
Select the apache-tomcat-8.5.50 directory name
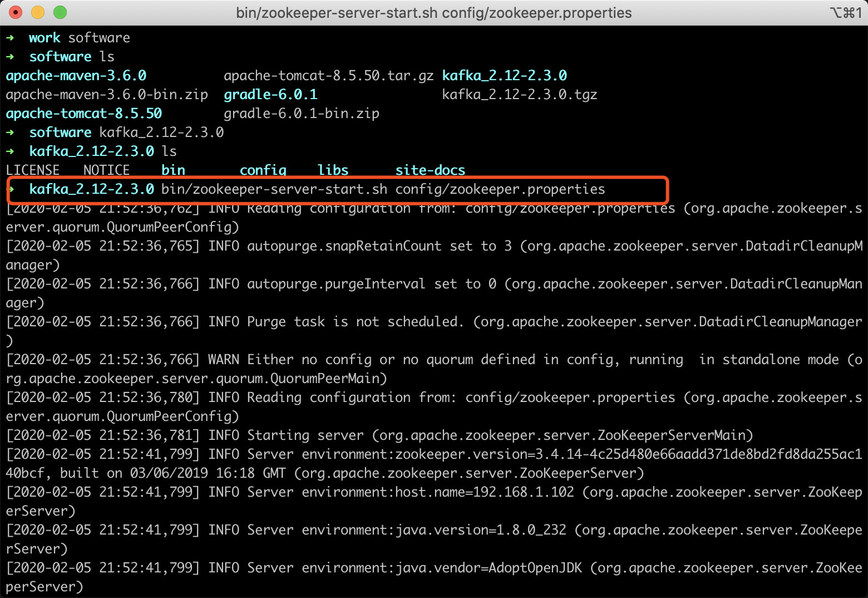tap(84, 113)
